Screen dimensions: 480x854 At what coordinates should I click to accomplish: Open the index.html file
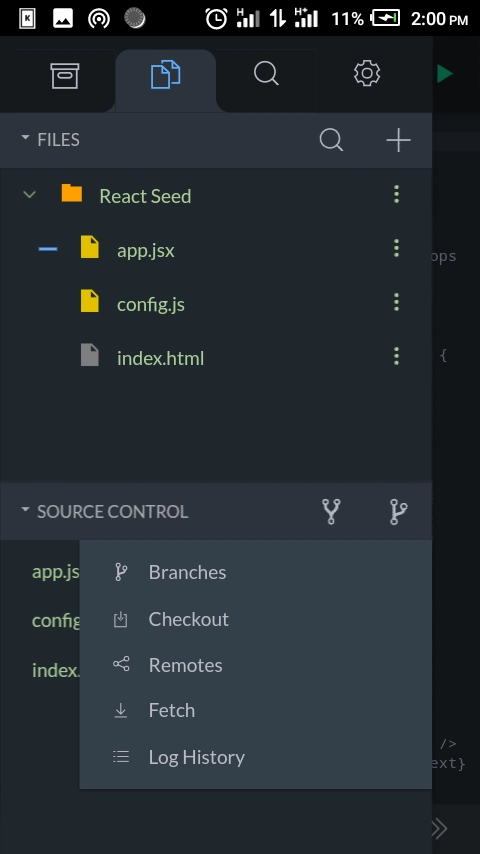[160, 358]
